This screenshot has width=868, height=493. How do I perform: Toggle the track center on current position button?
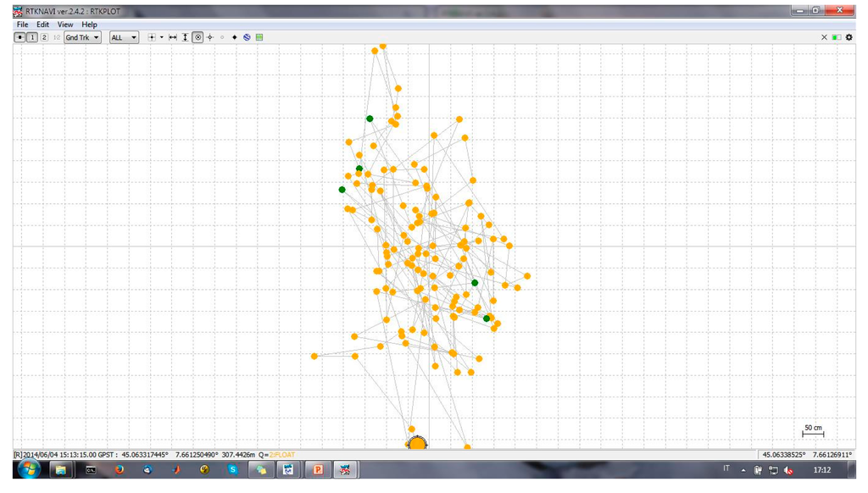tap(198, 37)
